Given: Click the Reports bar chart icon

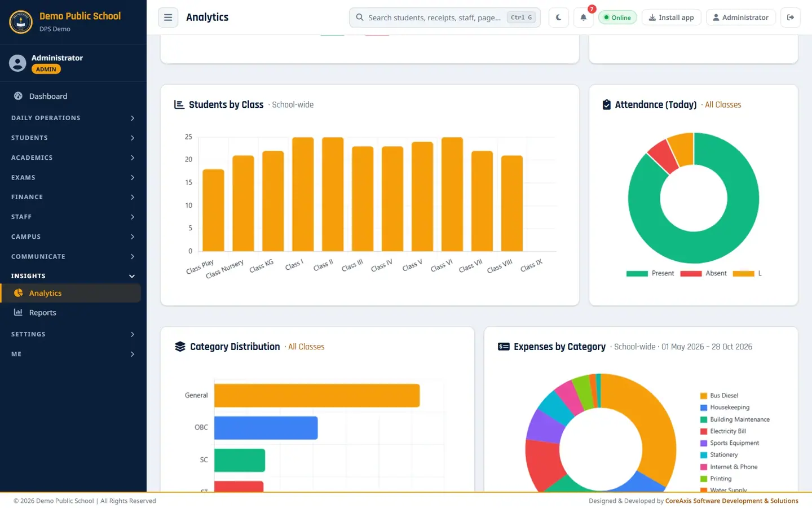Looking at the screenshot, I should pyautogui.click(x=18, y=312).
